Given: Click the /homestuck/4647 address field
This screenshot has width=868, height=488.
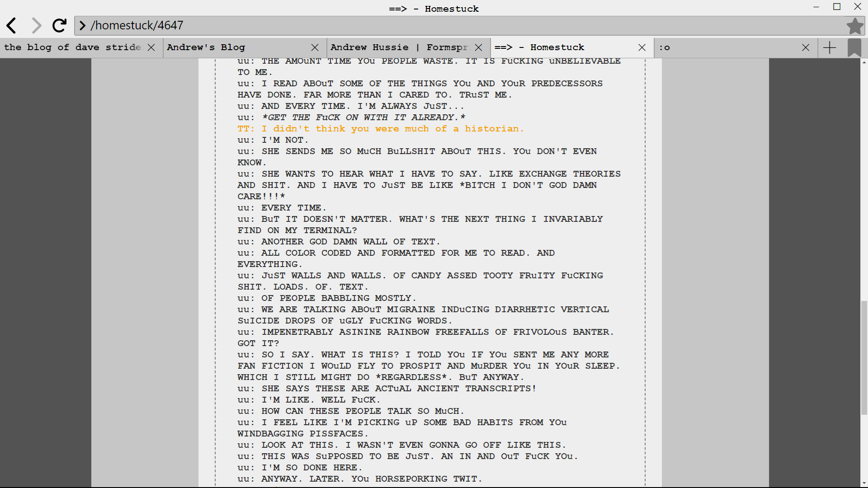Looking at the screenshot, I should (x=452, y=26).
